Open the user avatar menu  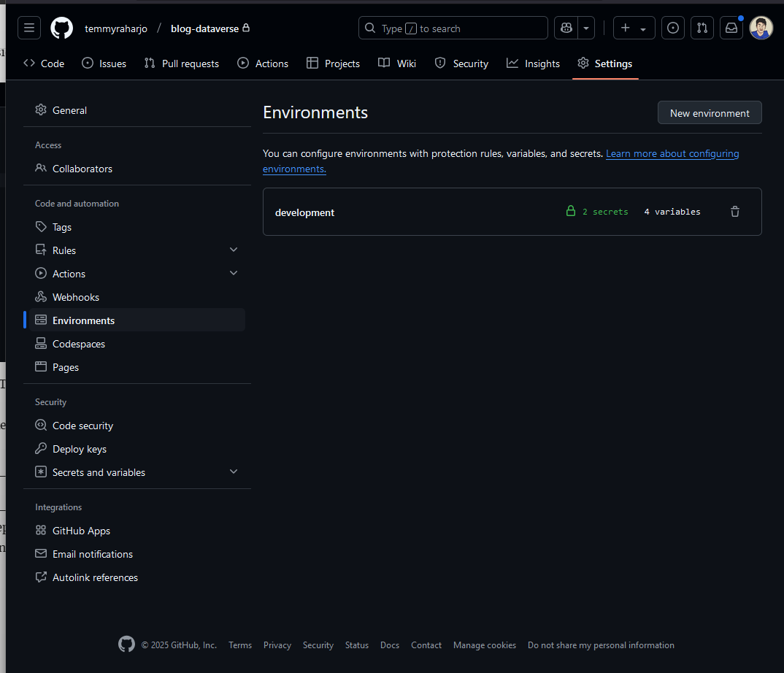[761, 28]
